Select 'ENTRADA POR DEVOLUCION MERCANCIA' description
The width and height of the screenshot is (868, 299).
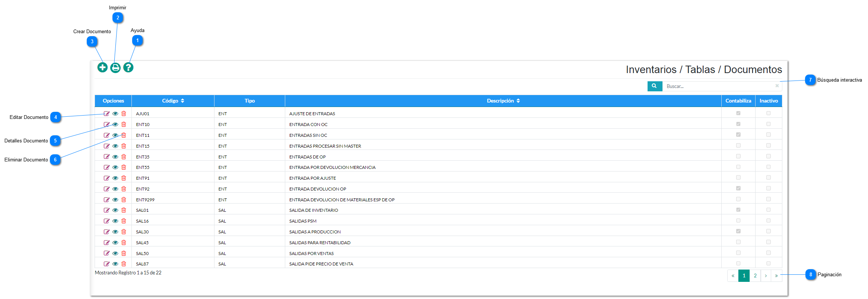[x=333, y=167]
